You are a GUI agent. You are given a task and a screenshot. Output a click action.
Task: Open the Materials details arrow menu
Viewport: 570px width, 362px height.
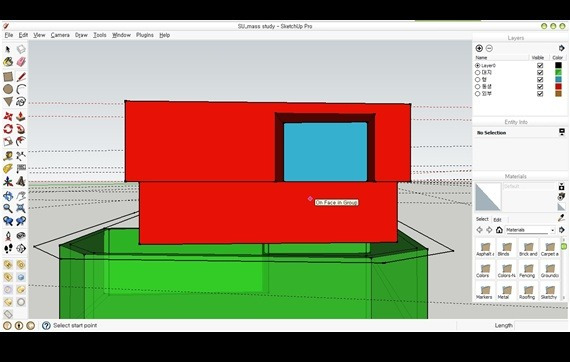(x=562, y=230)
